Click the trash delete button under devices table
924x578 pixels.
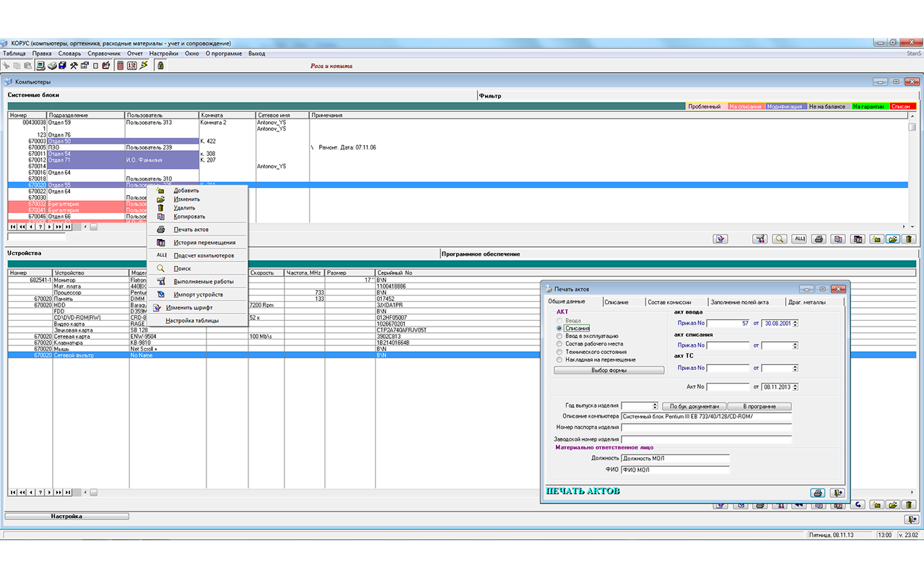click(x=909, y=504)
